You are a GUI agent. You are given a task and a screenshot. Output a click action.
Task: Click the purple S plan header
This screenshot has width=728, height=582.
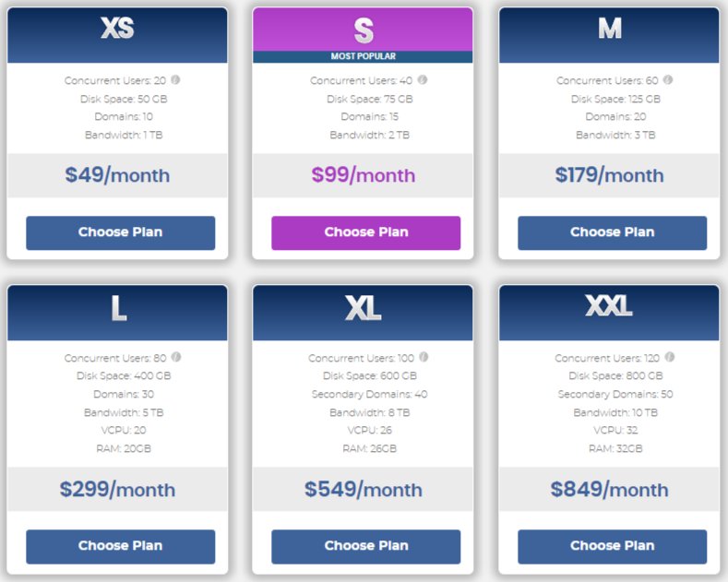tap(363, 30)
